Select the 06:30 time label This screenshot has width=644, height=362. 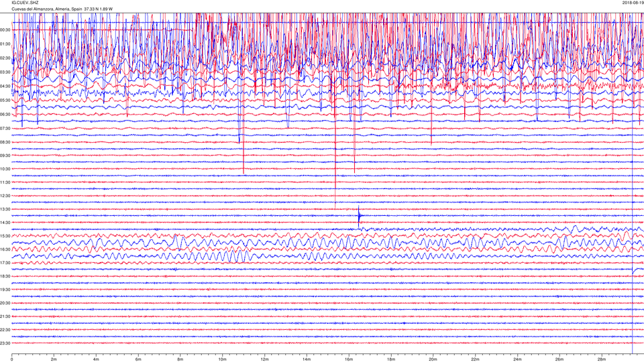[x=5, y=115]
